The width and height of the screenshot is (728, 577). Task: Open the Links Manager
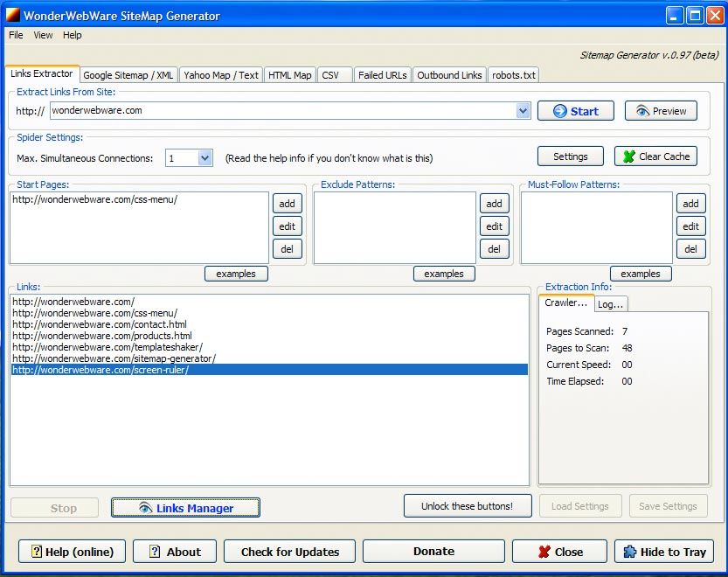coord(184,505)
